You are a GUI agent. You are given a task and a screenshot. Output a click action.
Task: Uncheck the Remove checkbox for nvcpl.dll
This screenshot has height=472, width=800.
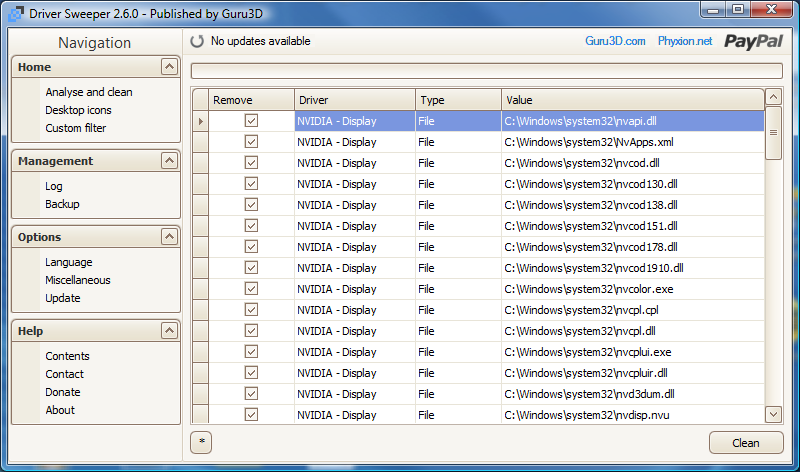coord(251,331)
